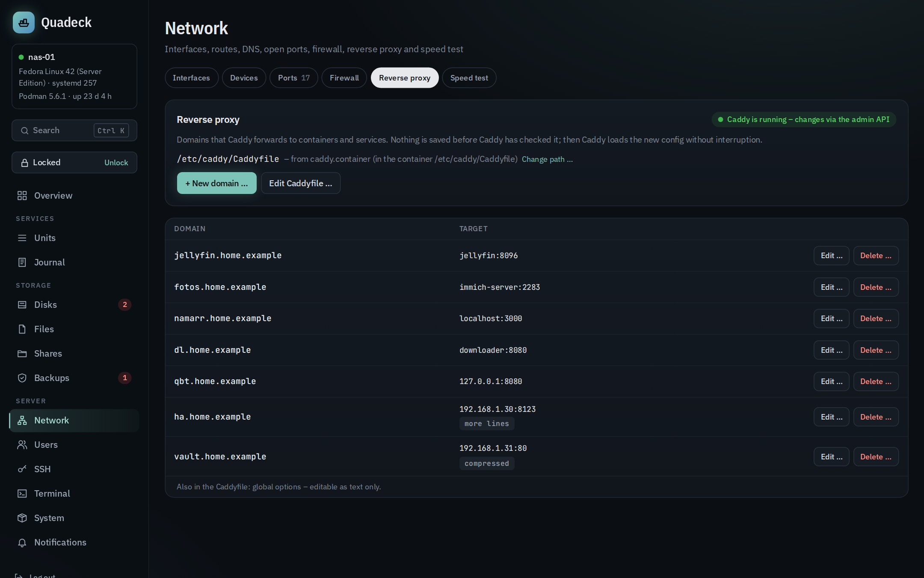Click the Shares folder icon
The height and width of the screenshot is (578, 924).
(22, 354)
